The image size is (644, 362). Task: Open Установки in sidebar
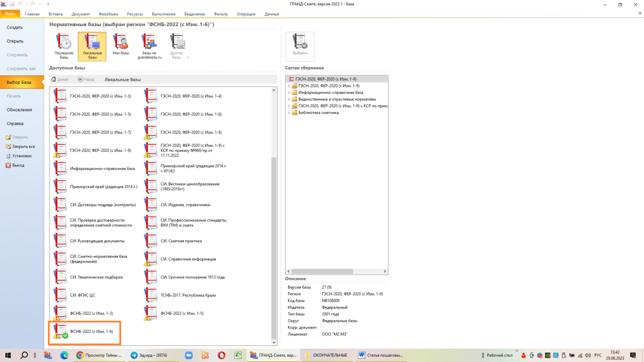pyautogui.click(x=19, y=156)
